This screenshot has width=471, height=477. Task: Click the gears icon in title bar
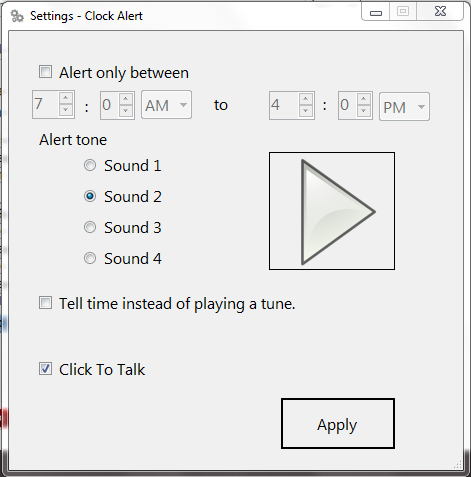pos(17,16)
